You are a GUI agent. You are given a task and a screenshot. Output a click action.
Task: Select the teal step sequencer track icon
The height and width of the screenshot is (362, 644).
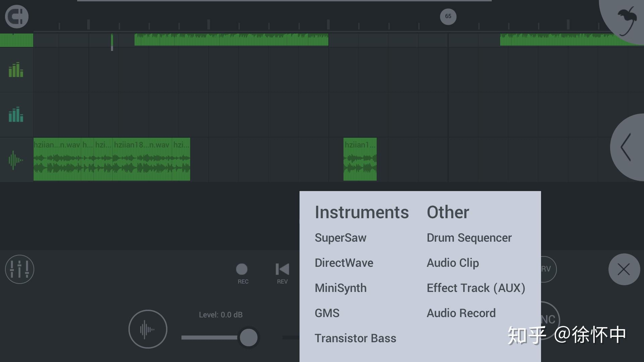16,114
